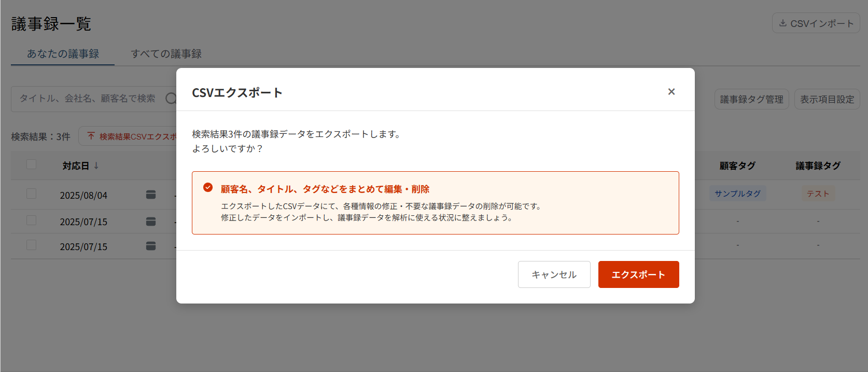Focus the タイトル、会社名、顧客名で検索 search field
868x372 pixels.
[x=88, y=99]
